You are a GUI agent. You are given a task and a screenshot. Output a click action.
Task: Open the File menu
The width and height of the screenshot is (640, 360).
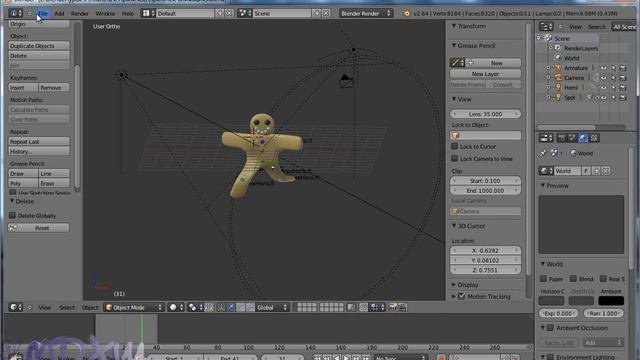click(42, 13)
